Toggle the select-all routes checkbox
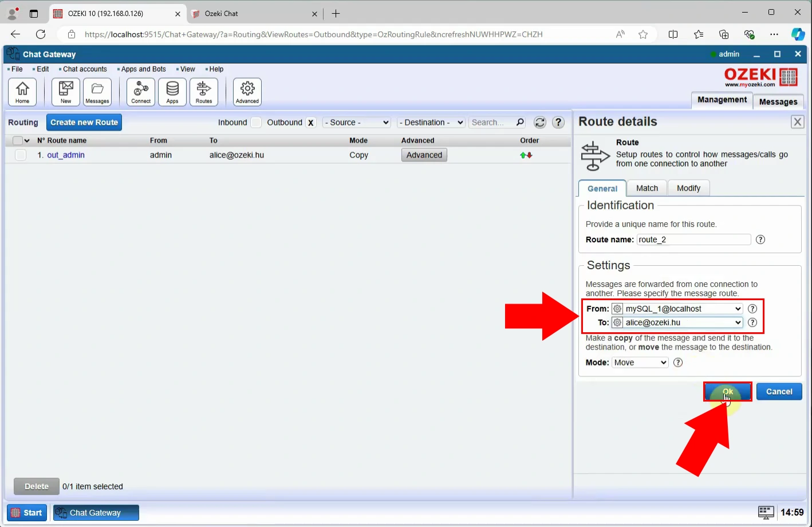This screenshot has height=527, width=812. (x=18, y=140)
